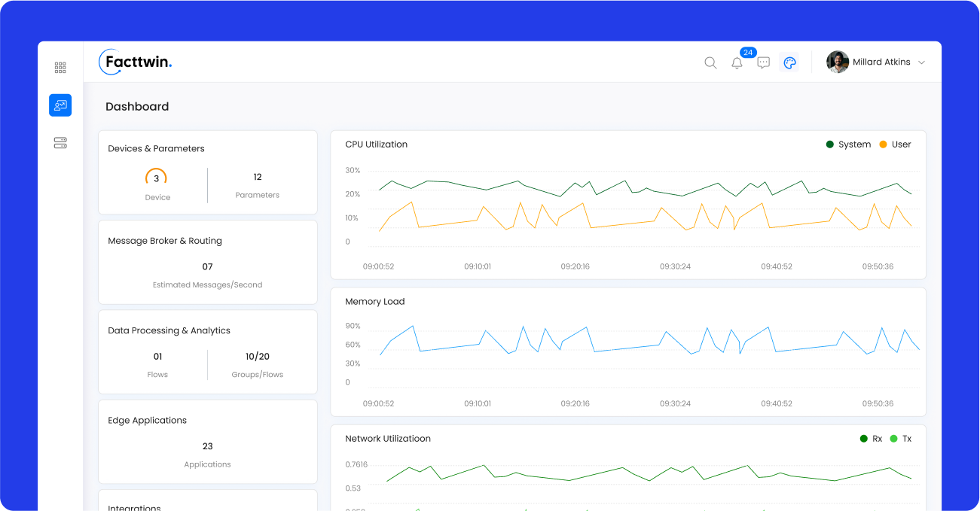The height and width of the screenshot is (511, 980).
Task: Select the Data Processing & Analytics card
Action: click(207, 351)
